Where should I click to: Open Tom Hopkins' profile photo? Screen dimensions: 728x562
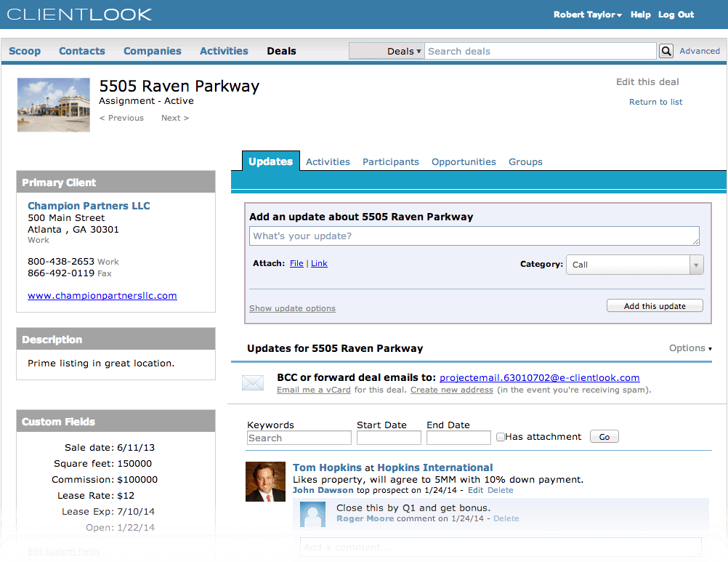[x=265, y=481]
